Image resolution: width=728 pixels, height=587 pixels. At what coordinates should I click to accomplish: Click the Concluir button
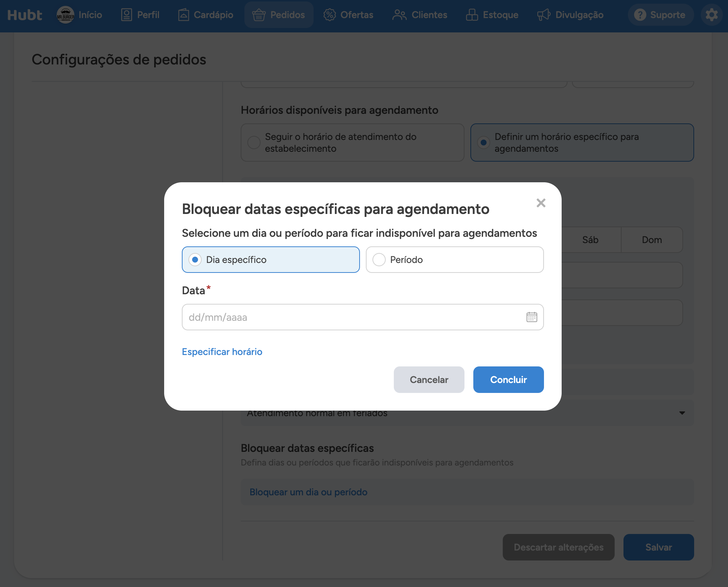pos(509,380)
